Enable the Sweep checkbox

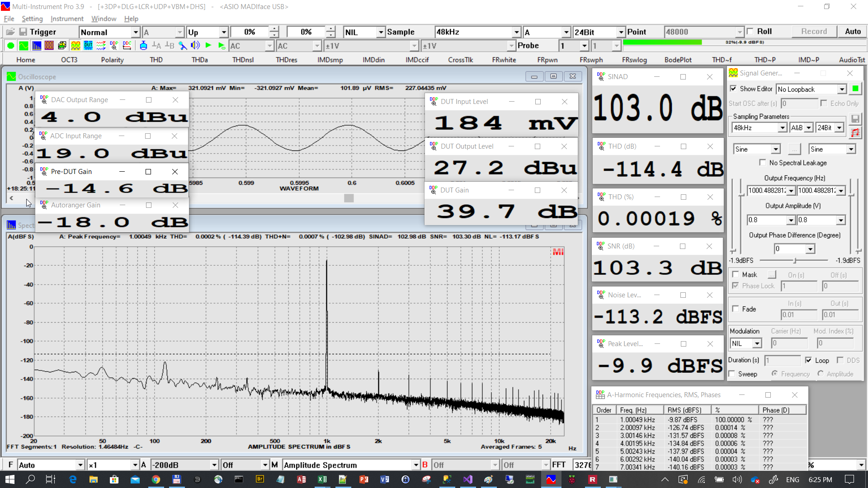[732, 374]
